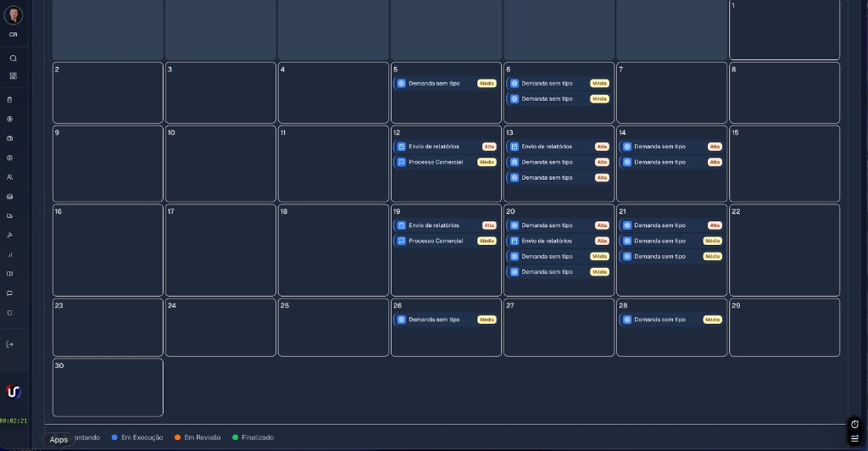Click the chat icon on day 12 Processo Comercial
This screenshot has width=868, height=451.
401,162
